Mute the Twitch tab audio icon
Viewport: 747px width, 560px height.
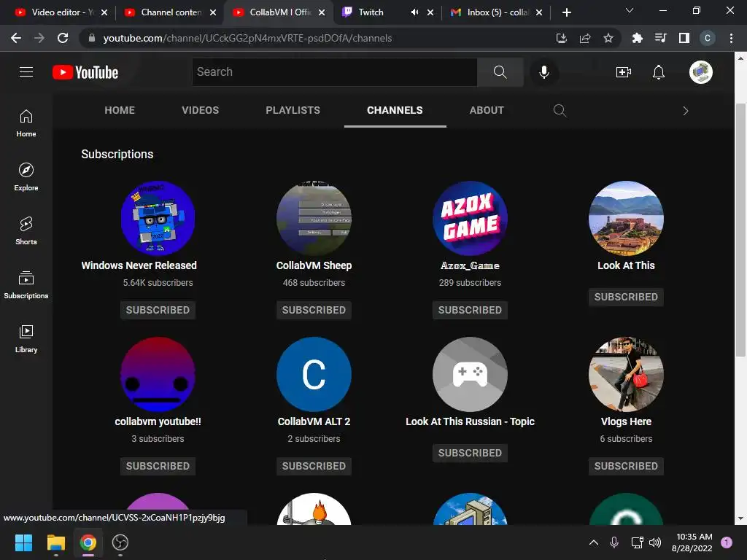(x=415, y=12)
